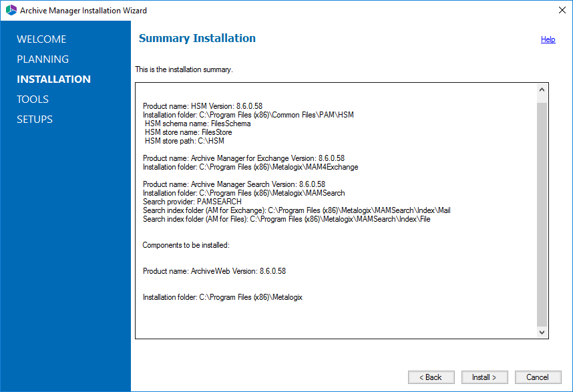This screenshot has height=392, width=573.
Task: Click the summary box scrollbar thumb
Action: click(x=542, y=214)
